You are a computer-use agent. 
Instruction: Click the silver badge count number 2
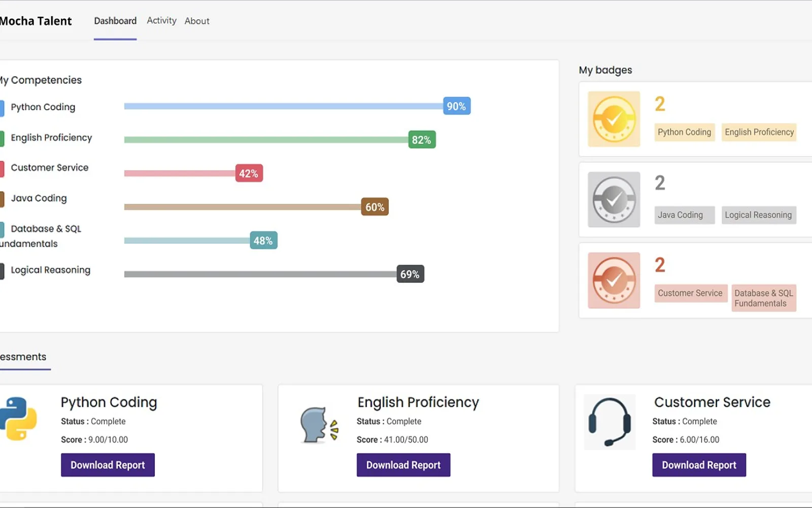(x=660, y=183)
